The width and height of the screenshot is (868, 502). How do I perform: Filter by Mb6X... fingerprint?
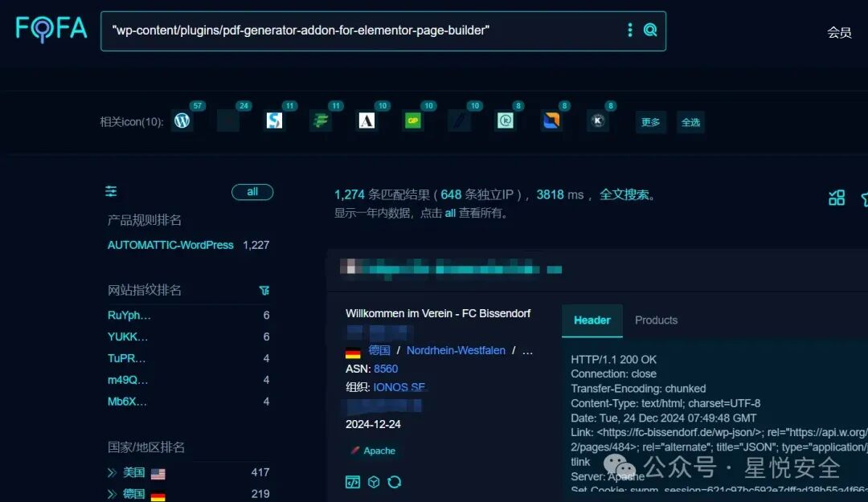click(127, 402)
